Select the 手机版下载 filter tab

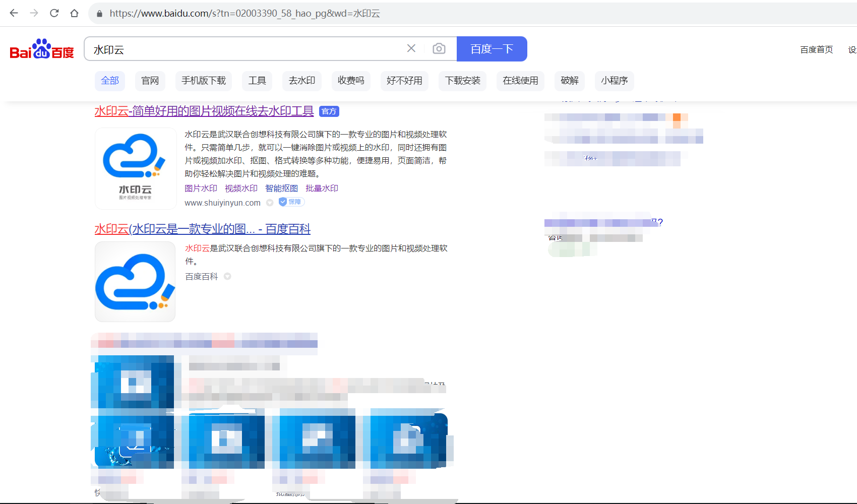pos(204,81)
